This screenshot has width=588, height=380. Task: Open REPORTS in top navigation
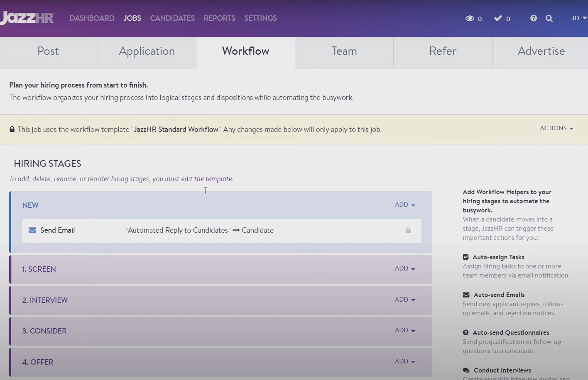pyautogui.click(x=219, y=18)
